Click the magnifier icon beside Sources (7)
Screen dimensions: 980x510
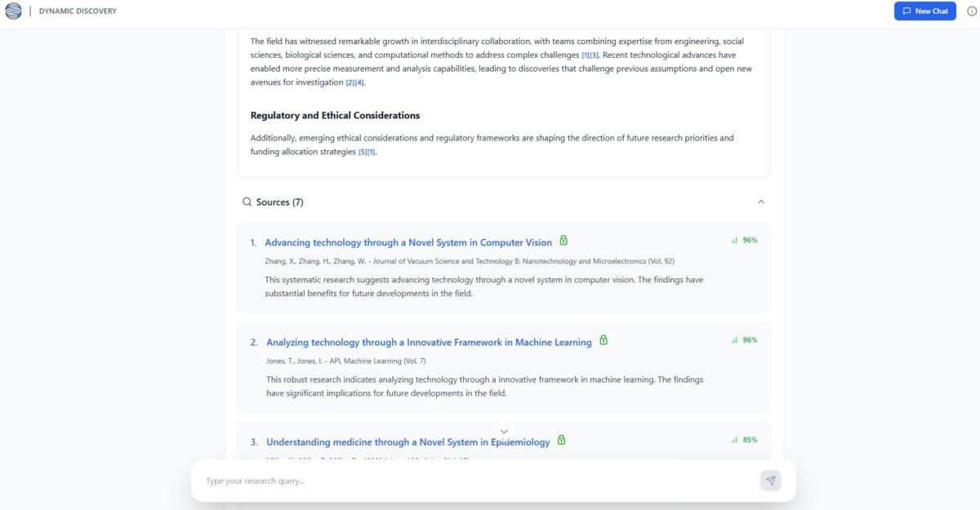247,202
